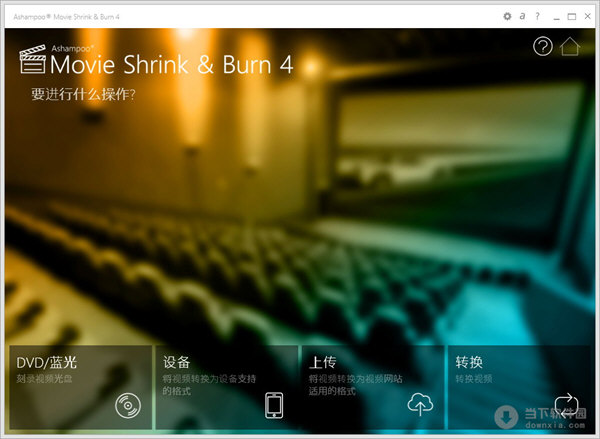
Task: Minimize the Movie Shrink & Burn window
Action: 556,17
